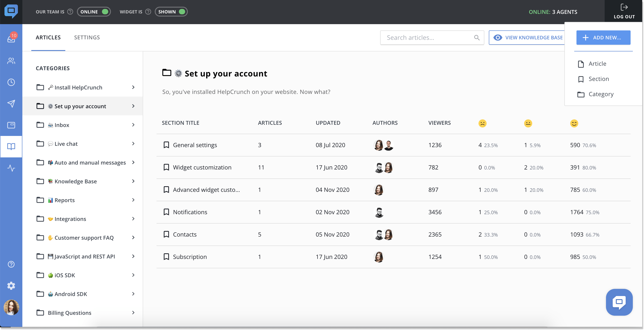The image size is (644, 330).
Task: Expand the Knowledge Base category chevron
Action: click(x=133, y=181)
